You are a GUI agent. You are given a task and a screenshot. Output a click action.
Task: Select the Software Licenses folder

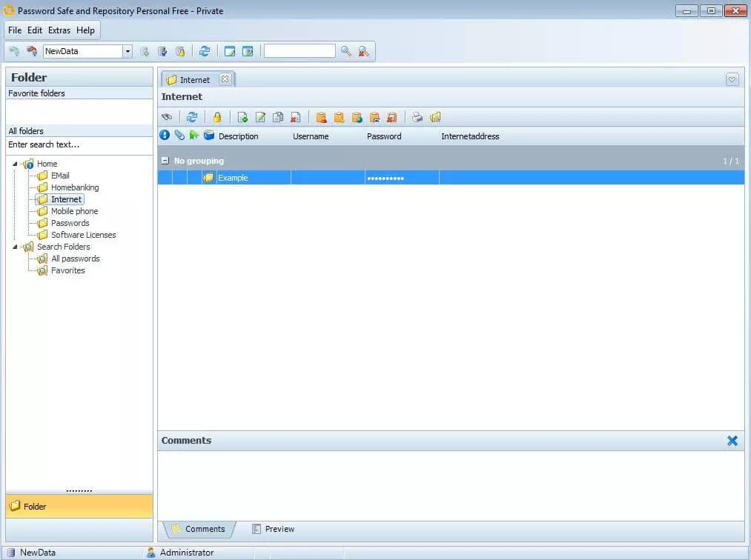tap(84, 235)
